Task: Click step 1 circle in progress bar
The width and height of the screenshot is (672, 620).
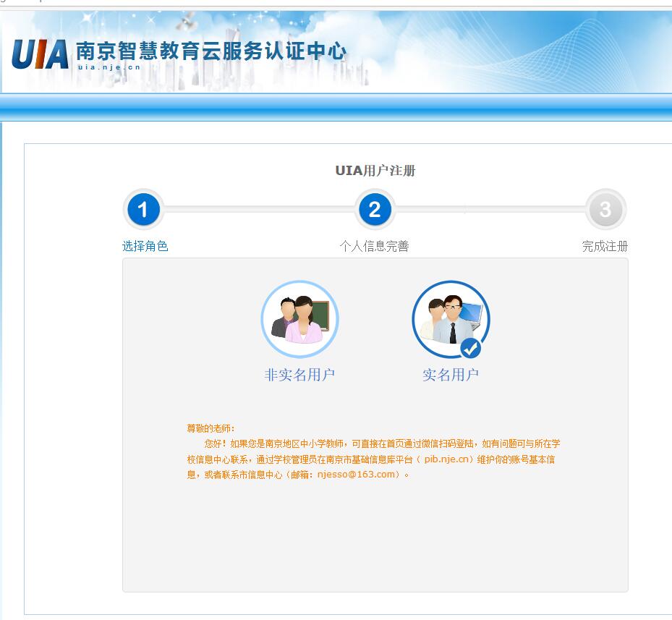Action: tap(143, 210)
